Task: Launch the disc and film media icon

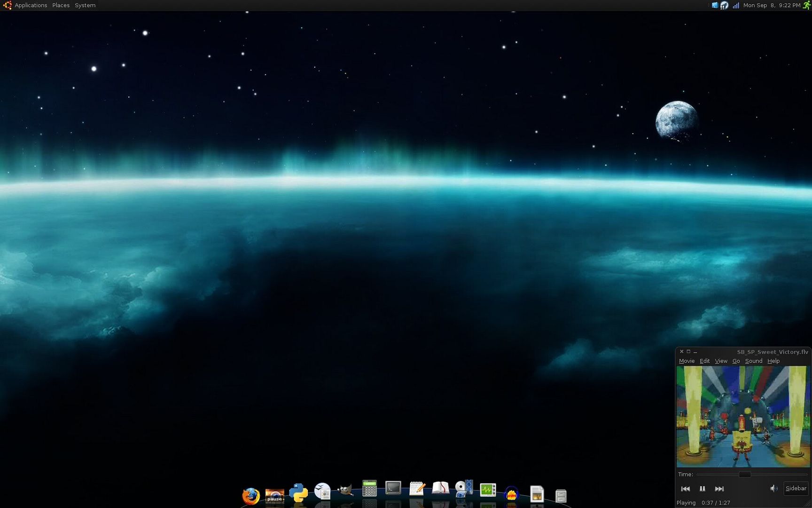Action: tap(464, 488)
